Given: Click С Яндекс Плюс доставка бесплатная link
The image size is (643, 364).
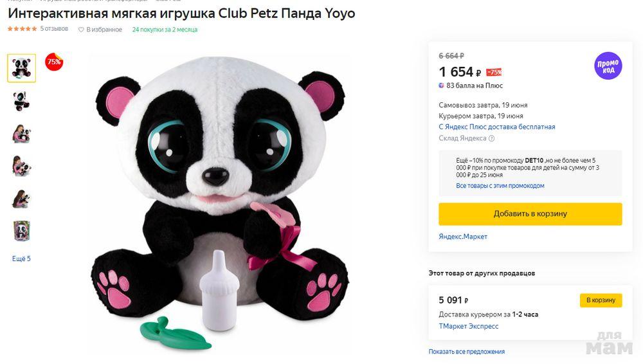Looking at the screenshot, I should coord(496,127).
